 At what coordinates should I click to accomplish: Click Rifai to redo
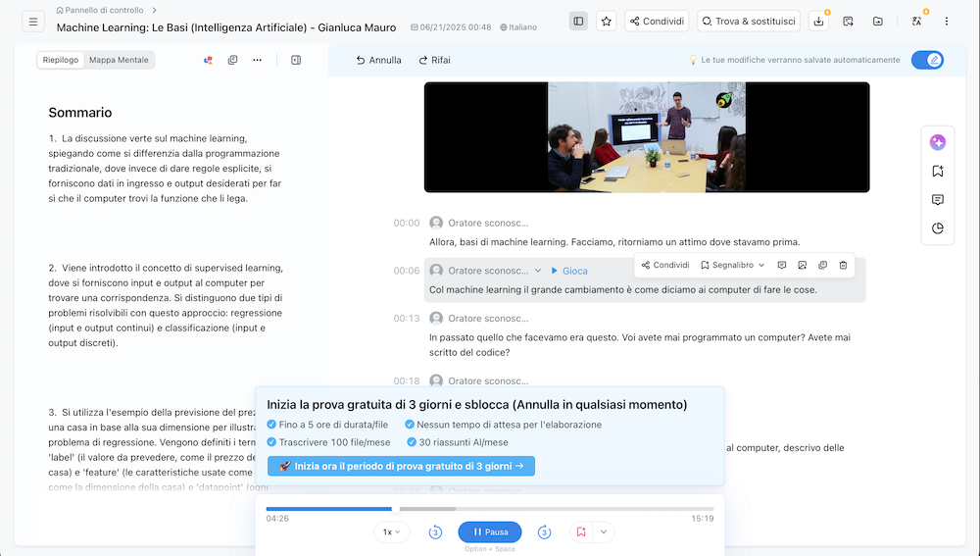434,60
